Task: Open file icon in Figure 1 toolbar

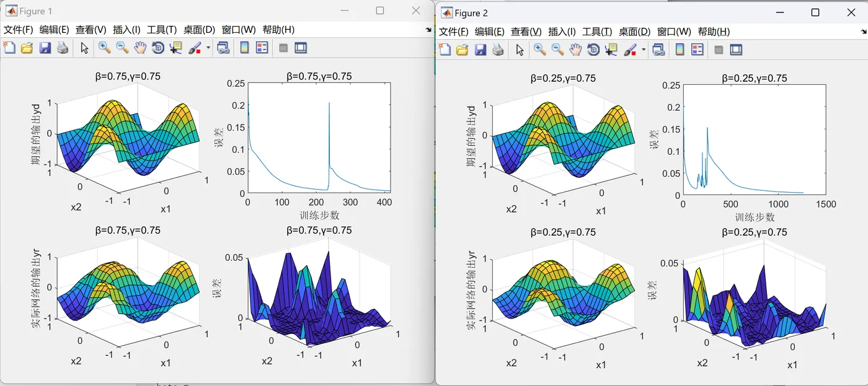Action: (27, 48)
